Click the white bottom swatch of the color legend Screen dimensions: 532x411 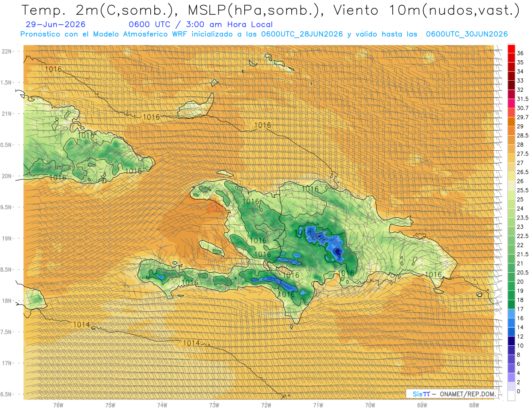pos(511,396)
